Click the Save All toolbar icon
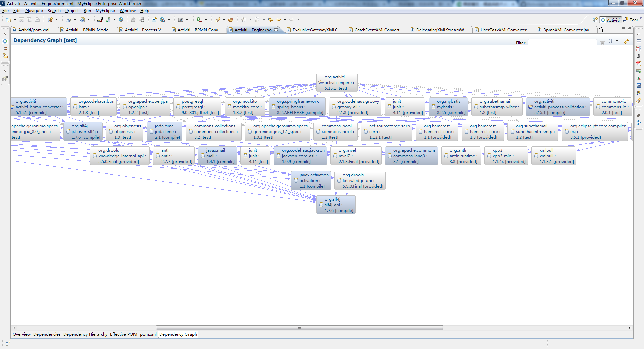 click(x=29, y=20)
